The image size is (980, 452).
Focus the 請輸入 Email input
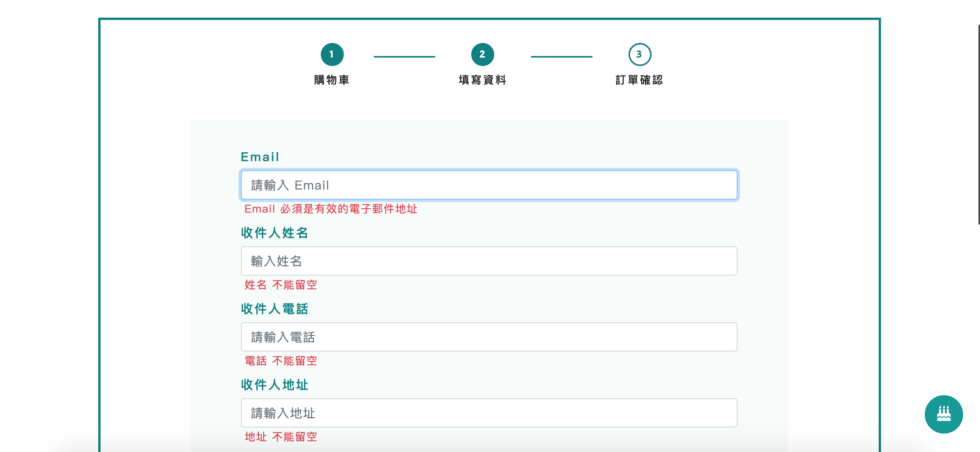pos(488,185)
